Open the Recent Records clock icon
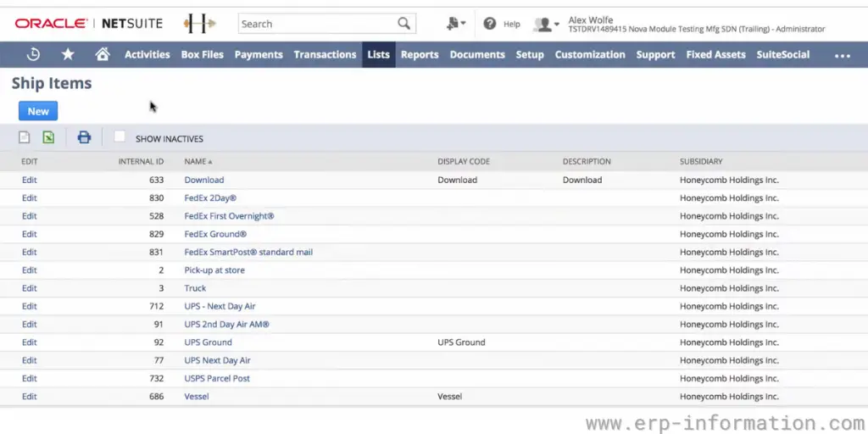868x434 pixels. pos(33,54)
